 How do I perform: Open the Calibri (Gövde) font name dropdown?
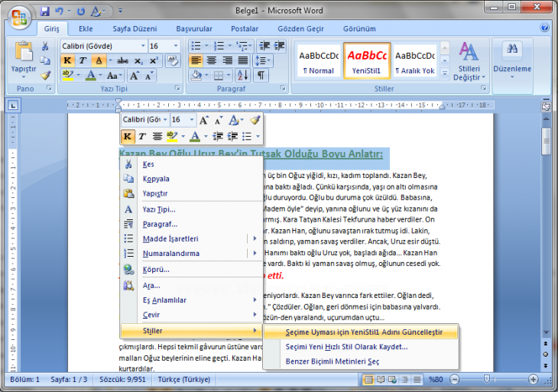pos(143,46)
